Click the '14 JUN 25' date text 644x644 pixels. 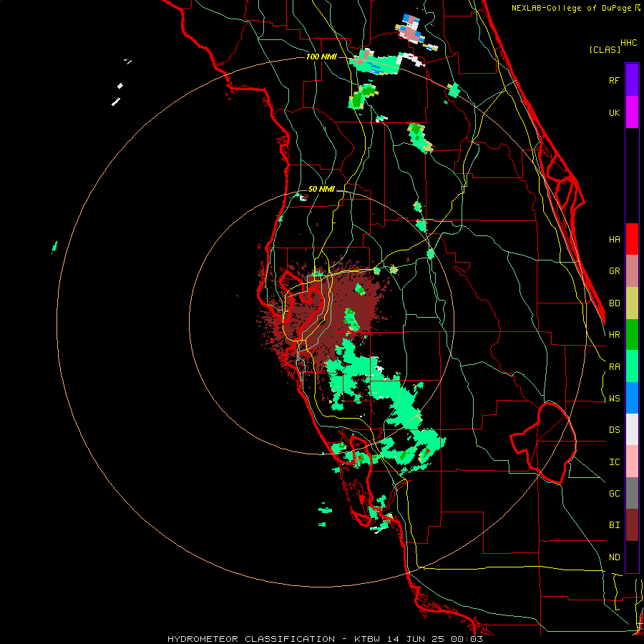(x=416, y=639)
